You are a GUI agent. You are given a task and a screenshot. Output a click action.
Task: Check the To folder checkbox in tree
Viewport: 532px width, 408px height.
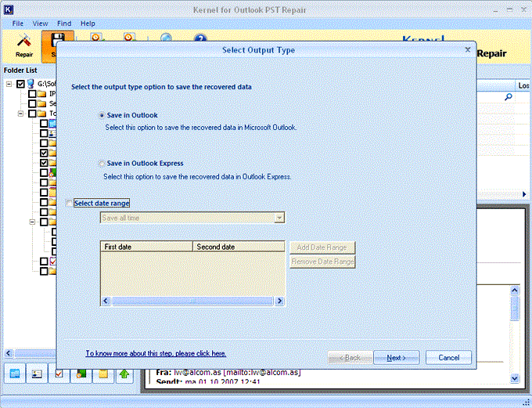pos(32,114)
